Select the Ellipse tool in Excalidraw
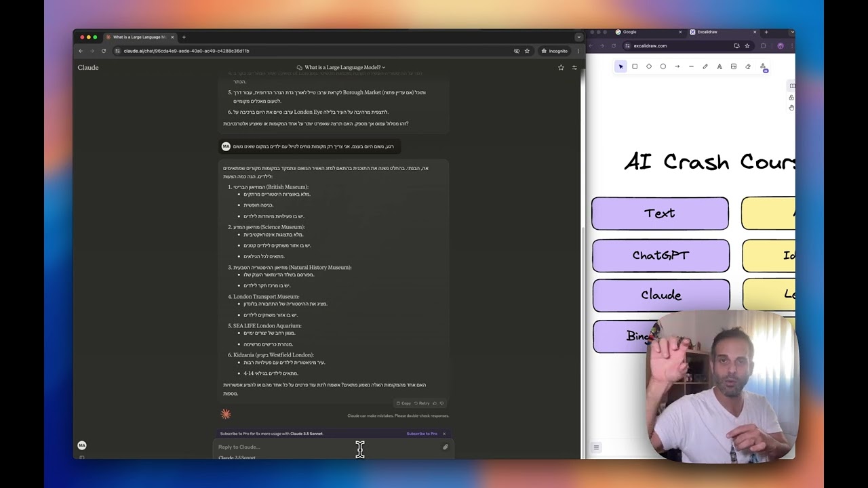The image size is (868, 488). 663,66
